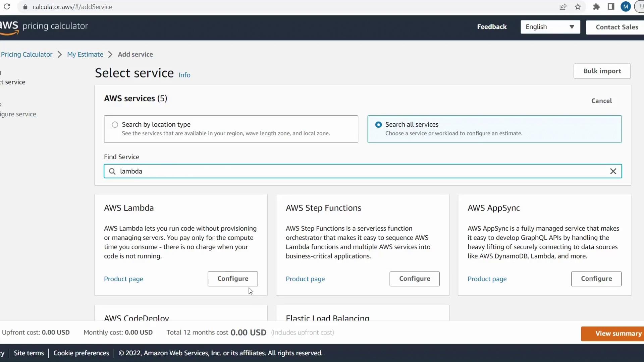The image size is (644, 362).
Task: Open the Info link beside Select service
Action: (184, 75)
